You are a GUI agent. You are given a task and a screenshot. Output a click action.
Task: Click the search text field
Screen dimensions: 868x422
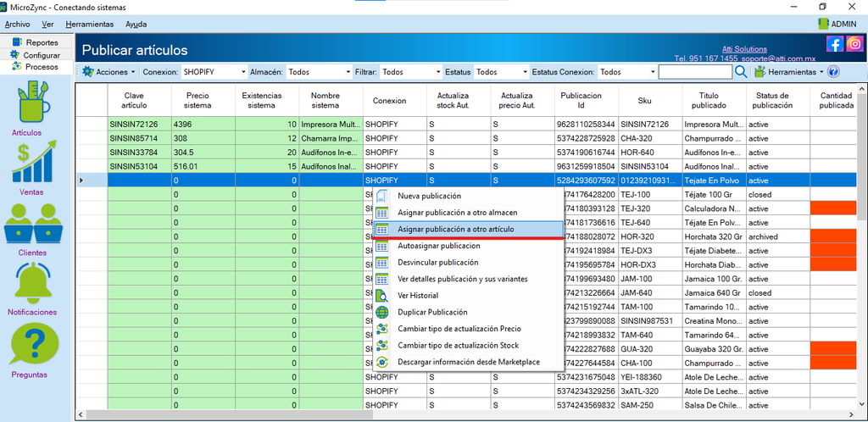695,72
